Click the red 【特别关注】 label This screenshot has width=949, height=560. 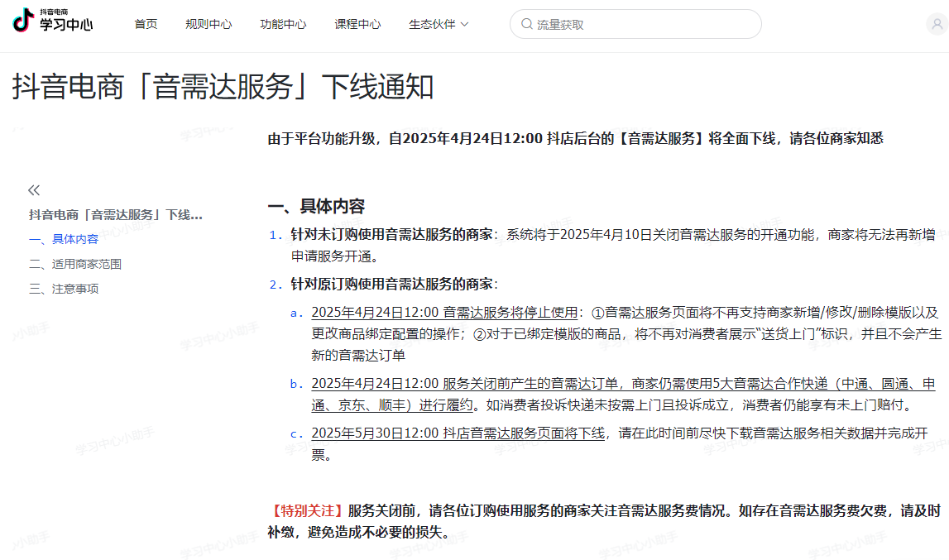point(308,511)
